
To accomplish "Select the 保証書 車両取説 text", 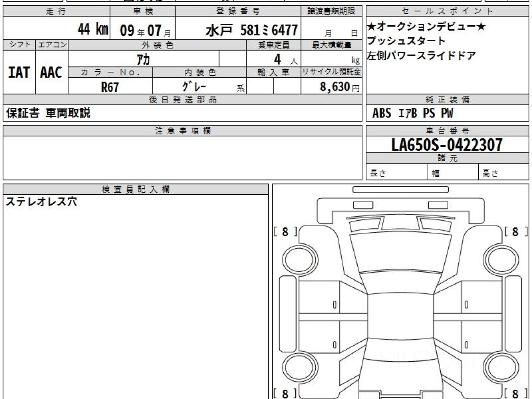I will pos(48,113).
